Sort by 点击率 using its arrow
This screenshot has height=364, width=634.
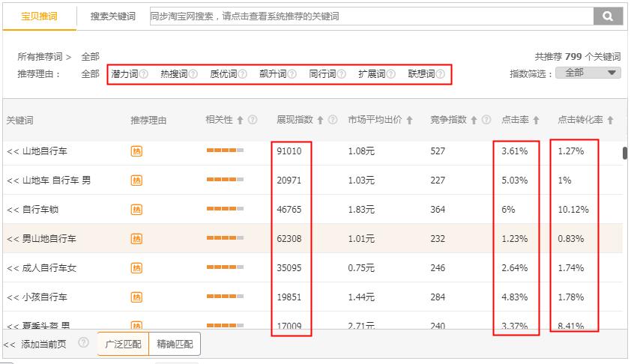point(536,120)
